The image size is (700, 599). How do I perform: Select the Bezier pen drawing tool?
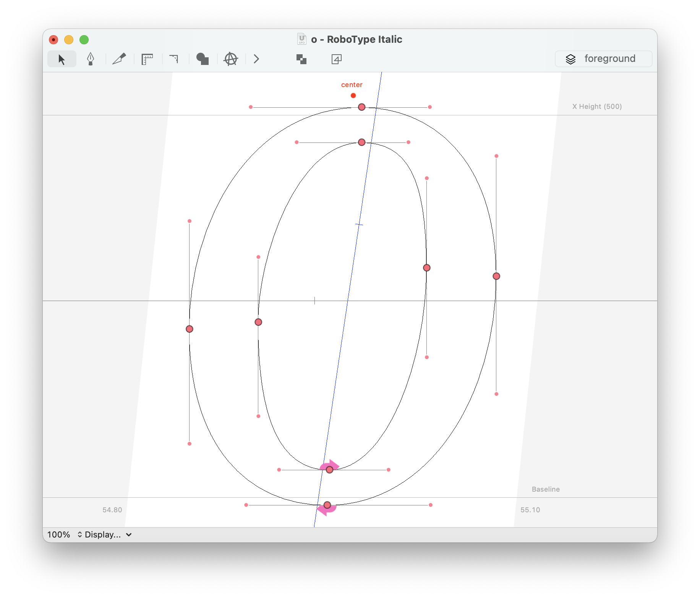point(91,59)
